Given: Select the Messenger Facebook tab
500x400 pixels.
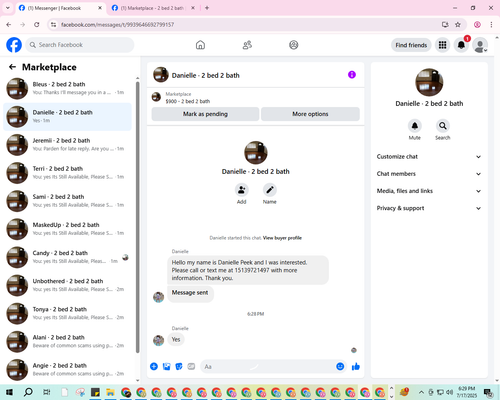Looking at the screenshot, I should click(60, 8).
